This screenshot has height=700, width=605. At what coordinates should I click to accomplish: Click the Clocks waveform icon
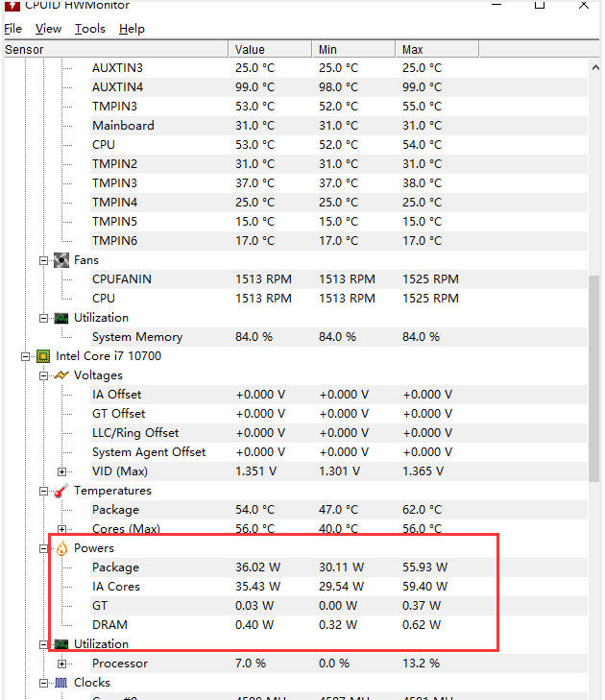tap(61, 683)
